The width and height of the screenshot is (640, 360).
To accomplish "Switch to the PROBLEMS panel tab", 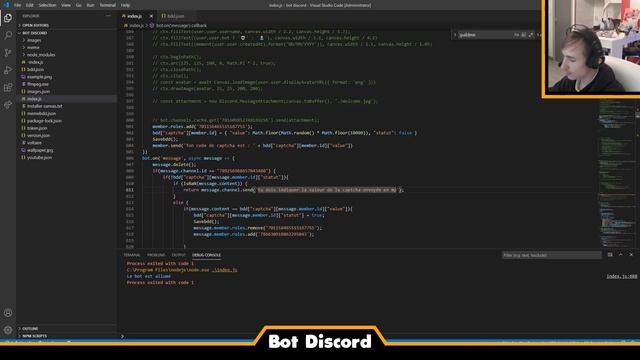I will click(x=156, y=255).
